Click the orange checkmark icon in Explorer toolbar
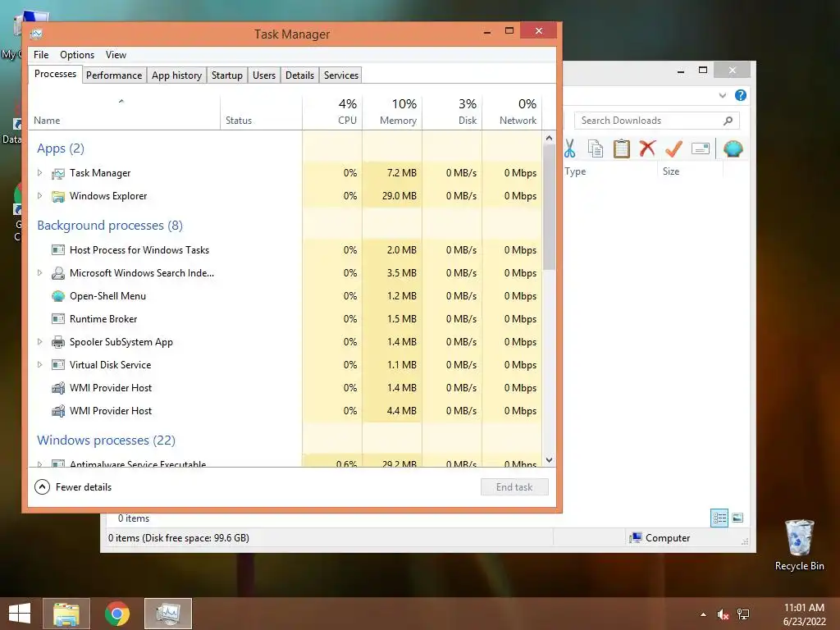The image size is (840, 630). tap(674, 148)
